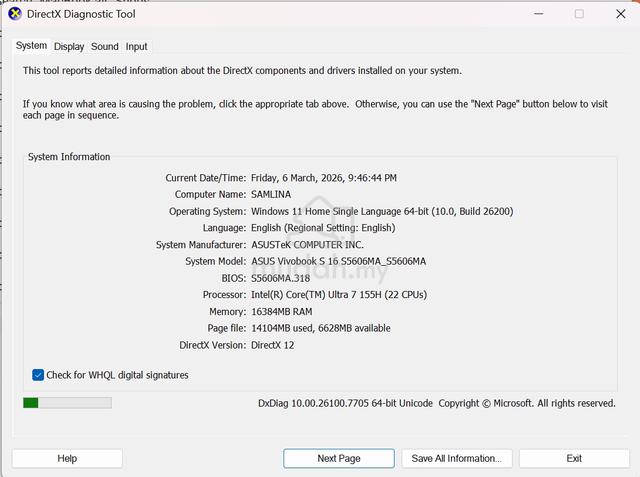
Task: Click the System Information group label
Action: [69, 157]
